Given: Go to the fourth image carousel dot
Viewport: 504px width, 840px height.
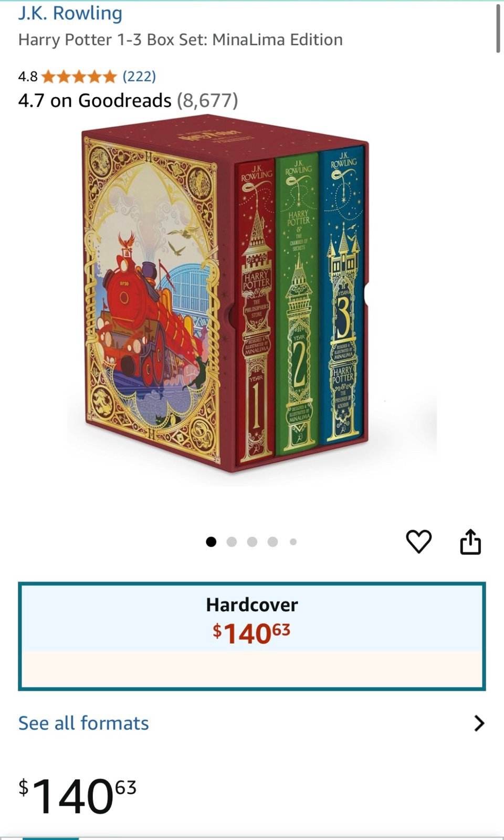Looking at the screenshot, I should pos(272,542).
